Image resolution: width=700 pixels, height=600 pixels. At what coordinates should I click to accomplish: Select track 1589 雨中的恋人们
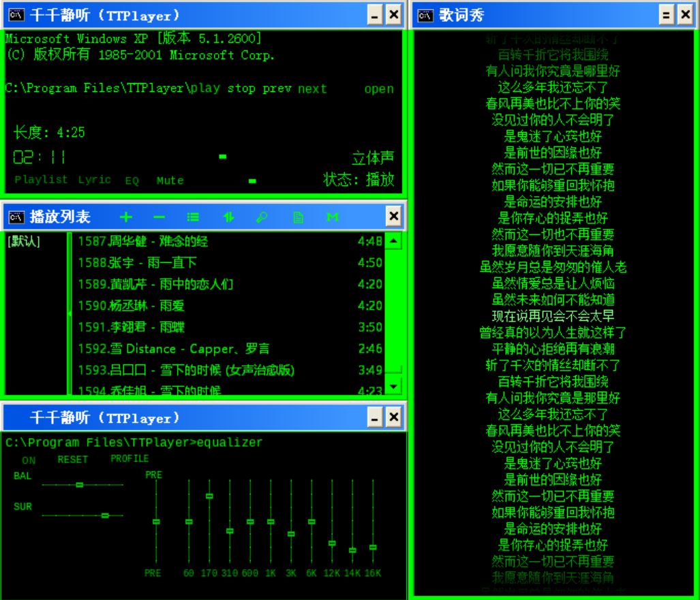point(230,284)
